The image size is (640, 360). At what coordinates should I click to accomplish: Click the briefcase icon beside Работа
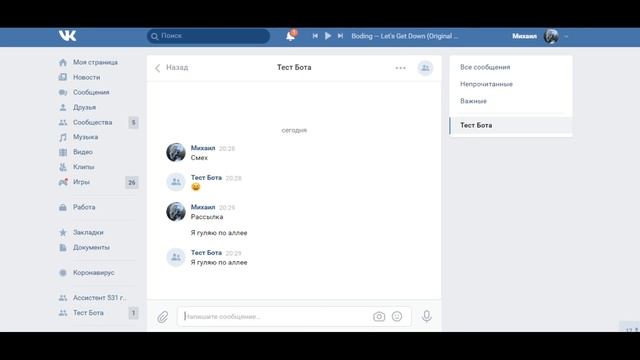click(63, 207)
